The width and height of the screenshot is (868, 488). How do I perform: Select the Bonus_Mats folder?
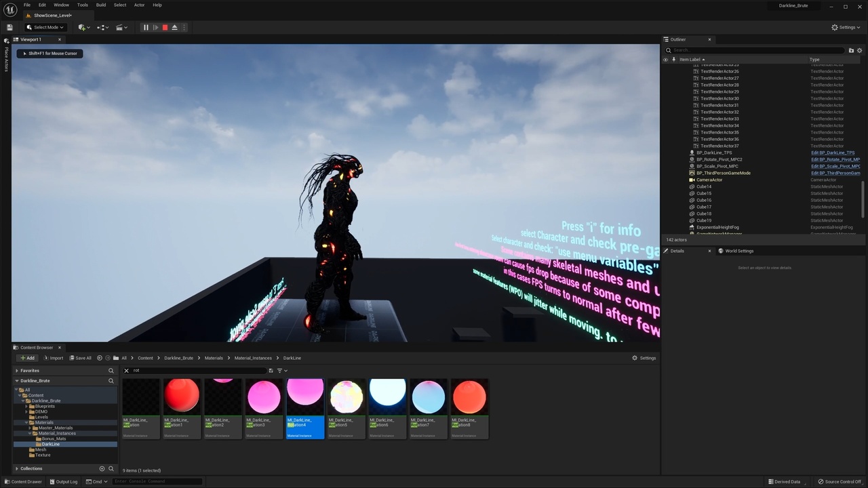tap(54, 439)
